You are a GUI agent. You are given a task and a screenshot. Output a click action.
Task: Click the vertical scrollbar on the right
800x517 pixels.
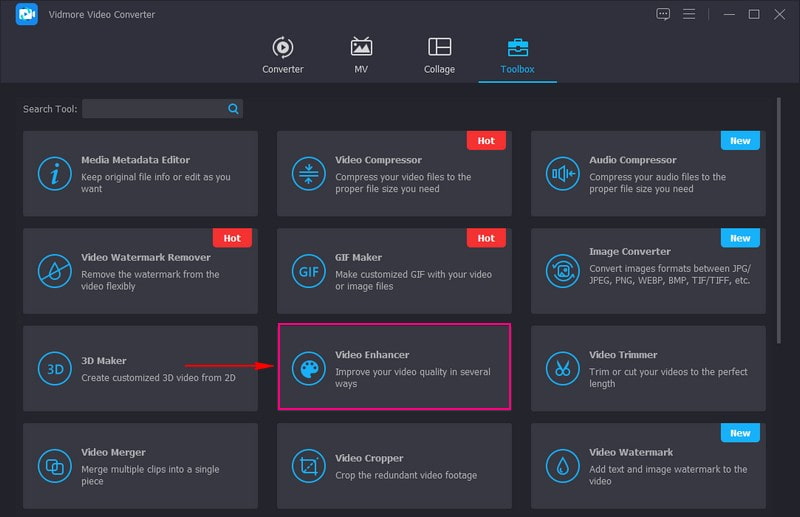[x=778, y=220]
